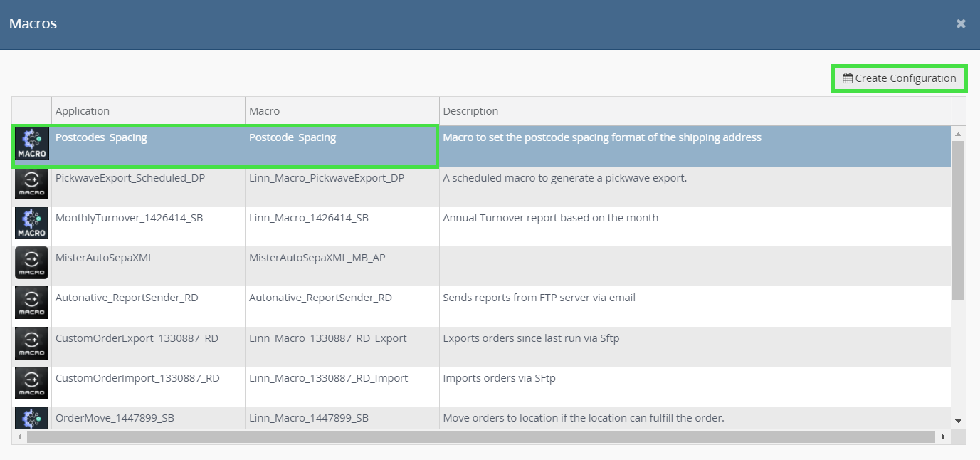Click the vertical scrollbar down arrow
Screen dimensions: 980x460
click(x=958, y=422)
